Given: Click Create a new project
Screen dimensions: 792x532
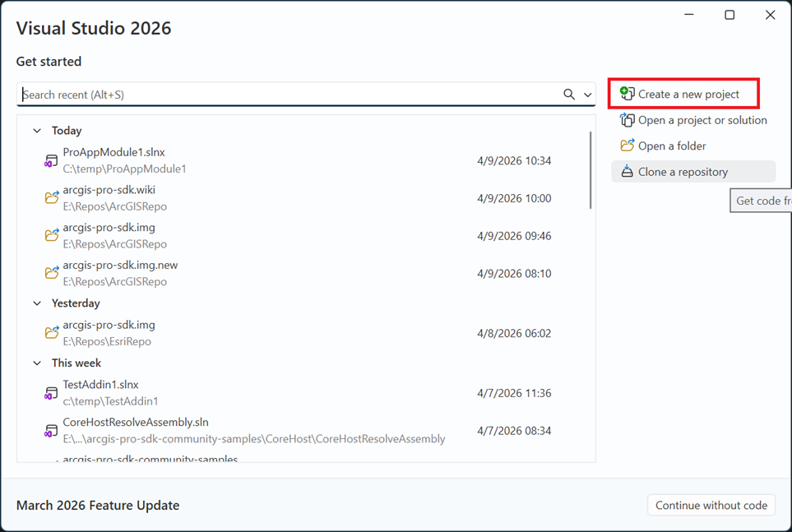Looking at the screenshot, I should [683, 94].
